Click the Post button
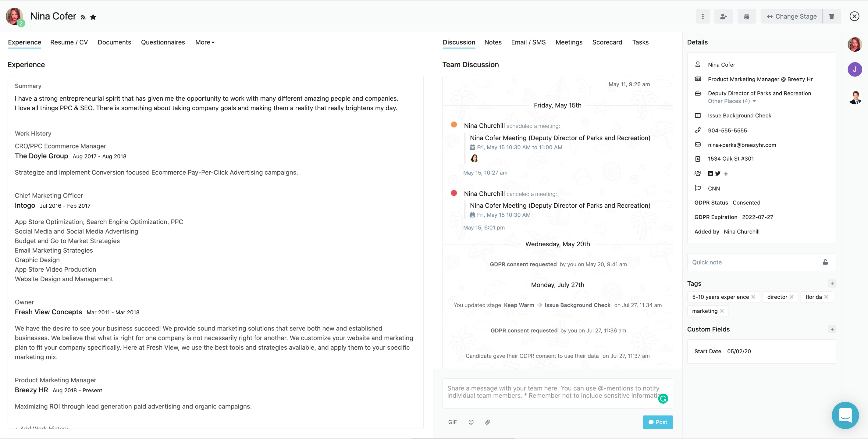Viewport: 868px width, 439px height. click(x=657, y=422)
